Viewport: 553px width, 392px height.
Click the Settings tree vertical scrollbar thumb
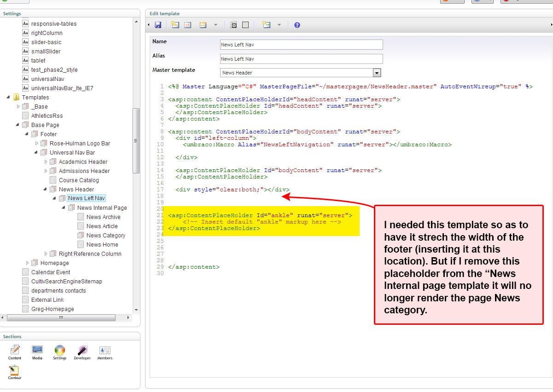[x=136, y=140]
